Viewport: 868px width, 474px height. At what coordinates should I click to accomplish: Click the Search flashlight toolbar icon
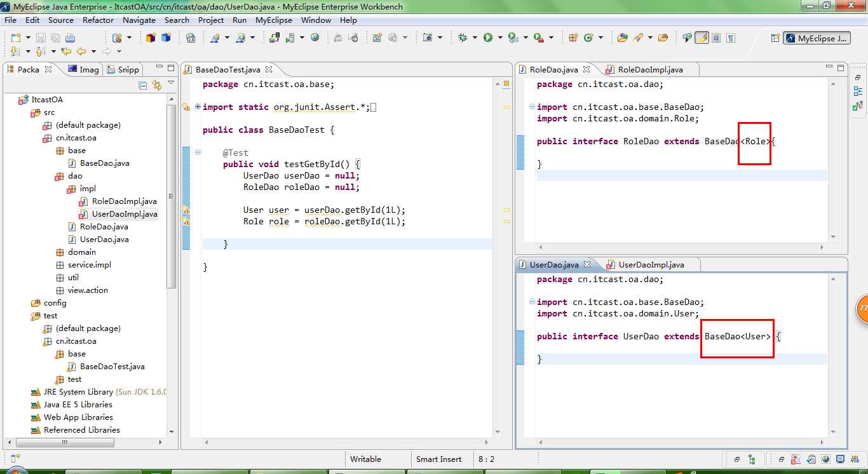(x=638, y=38)
